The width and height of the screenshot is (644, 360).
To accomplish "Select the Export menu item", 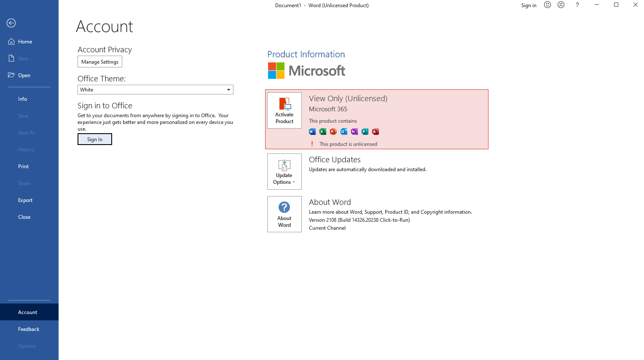I will (29, 200).
